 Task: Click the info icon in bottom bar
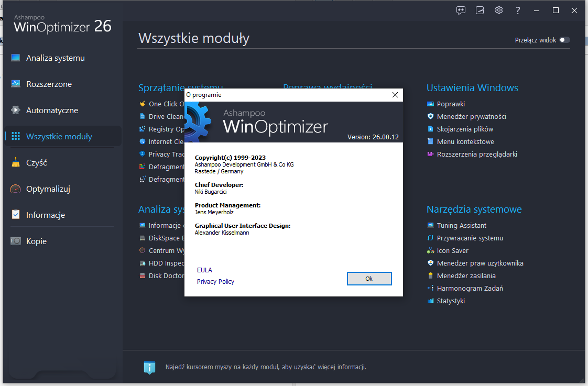click(x=150, y=367)
